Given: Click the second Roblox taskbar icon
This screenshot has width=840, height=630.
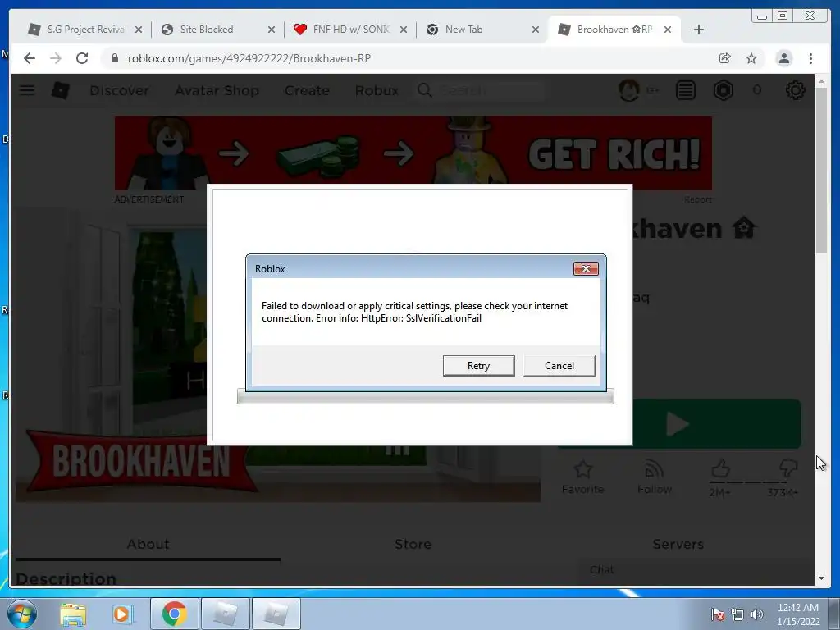Looking at the screenshot, I should [276, 614].
